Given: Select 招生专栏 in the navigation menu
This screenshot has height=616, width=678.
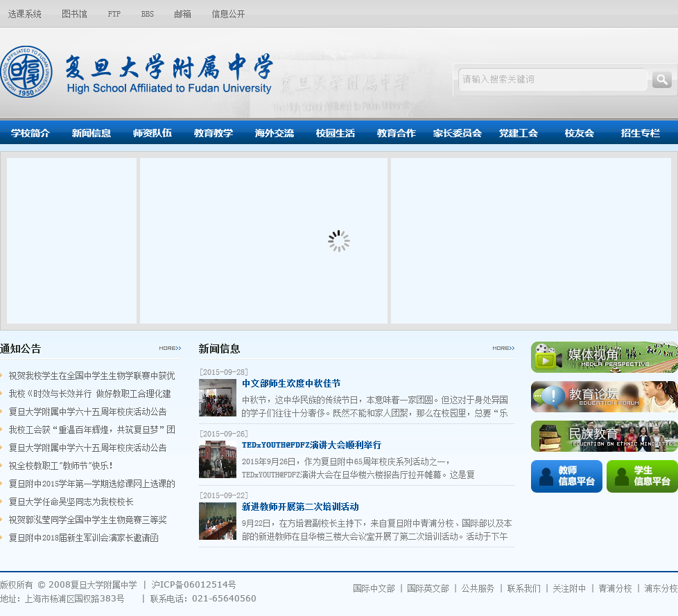Looking at the screenshot, I should point(640,133).
